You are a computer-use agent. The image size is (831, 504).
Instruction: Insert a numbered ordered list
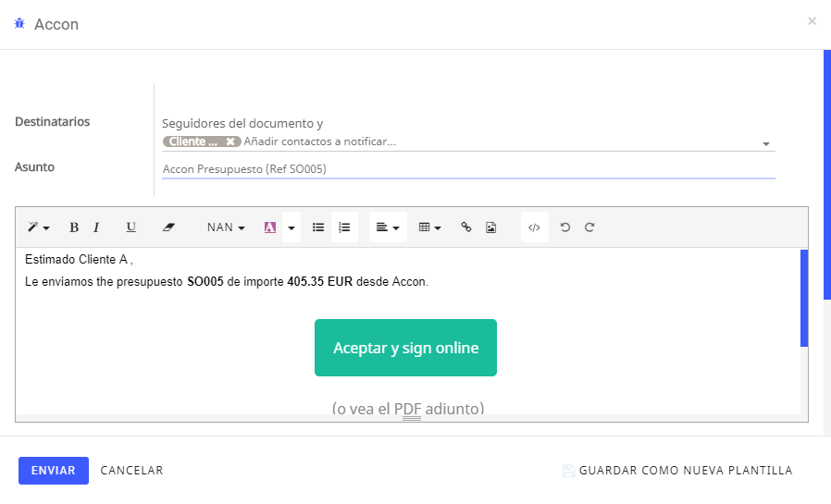point(344,227)
